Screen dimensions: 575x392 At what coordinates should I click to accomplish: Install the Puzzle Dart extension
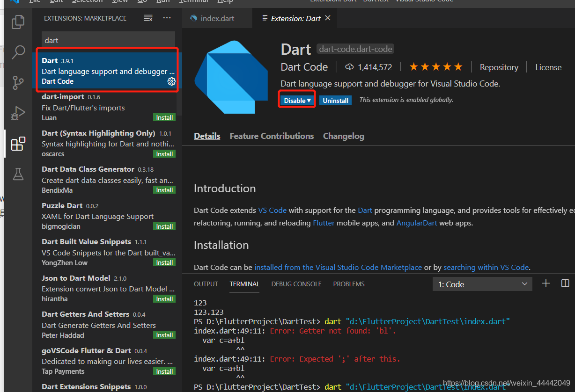click(x=164, y=226)
